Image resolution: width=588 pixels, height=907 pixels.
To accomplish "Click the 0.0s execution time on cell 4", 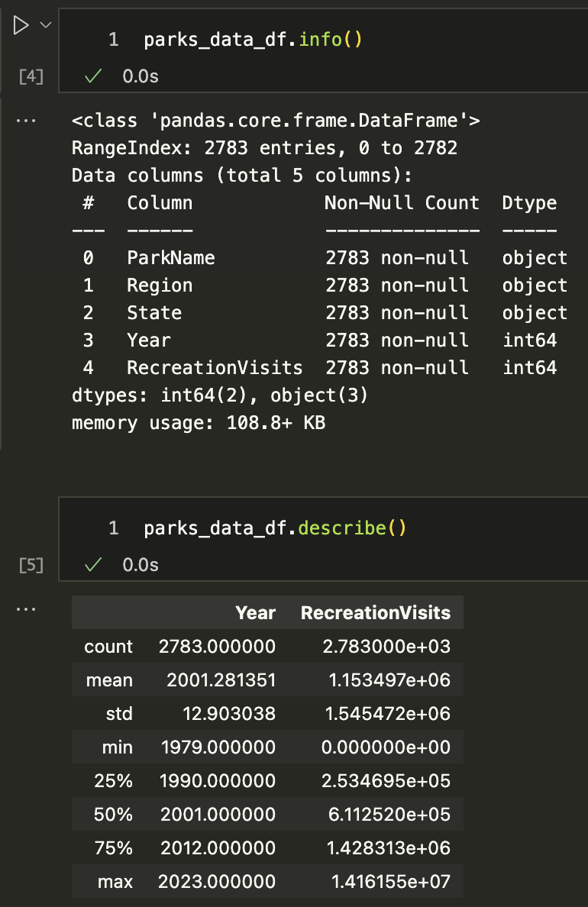I will [141, 76].
